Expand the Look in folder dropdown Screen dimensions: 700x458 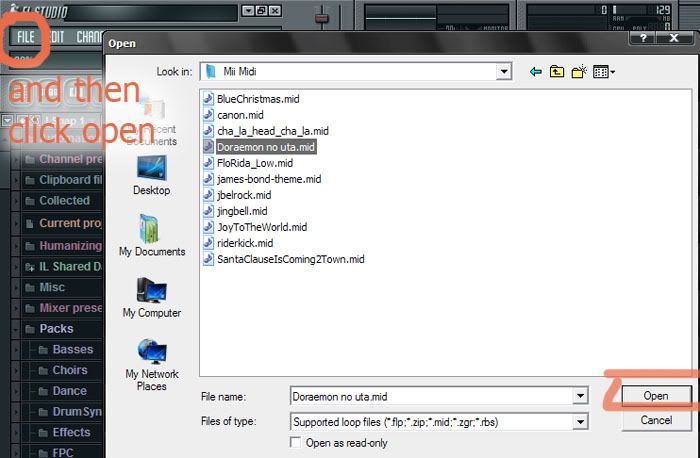coord(504,71)
